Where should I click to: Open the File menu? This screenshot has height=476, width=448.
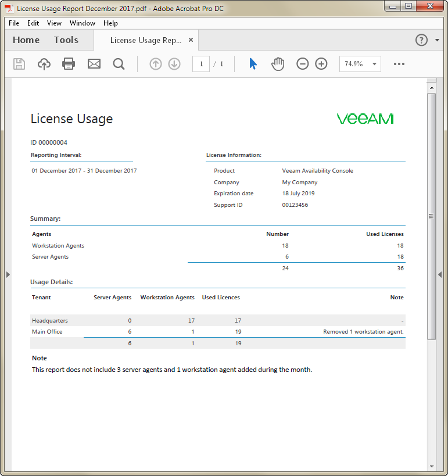click(14, 23)
